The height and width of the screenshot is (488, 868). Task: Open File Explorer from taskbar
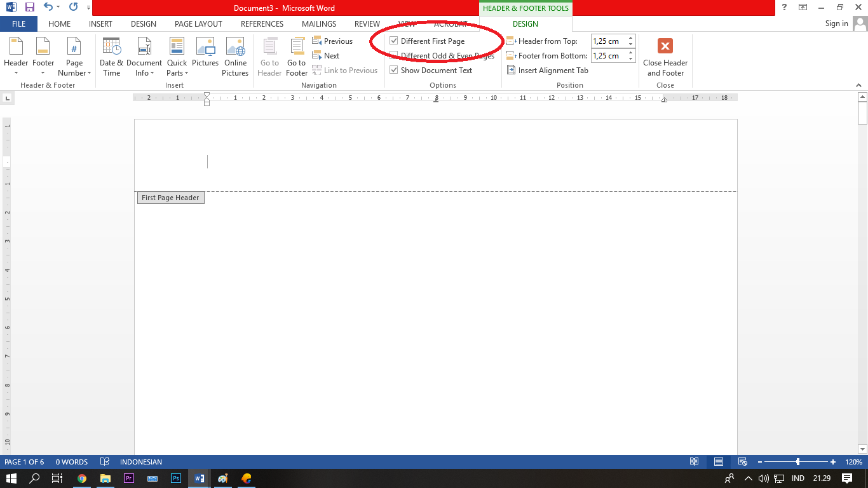(105, 478)
